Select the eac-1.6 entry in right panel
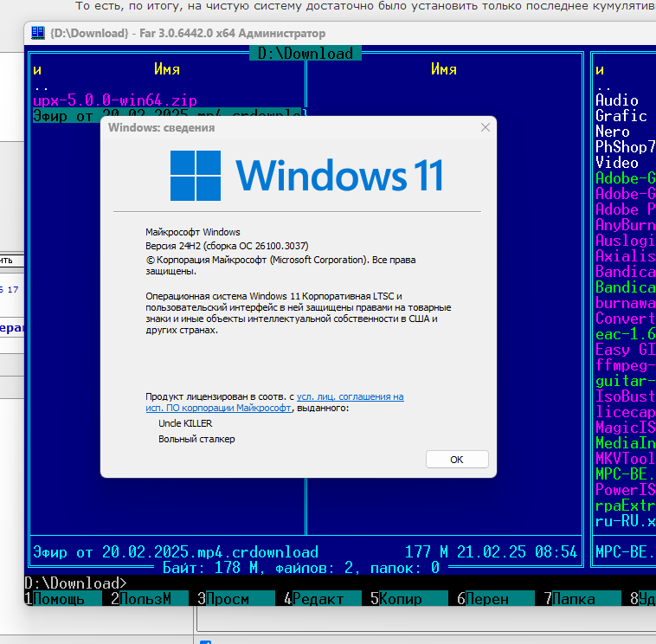The height and width of the screenshot is (644, 656). point(625,334)
